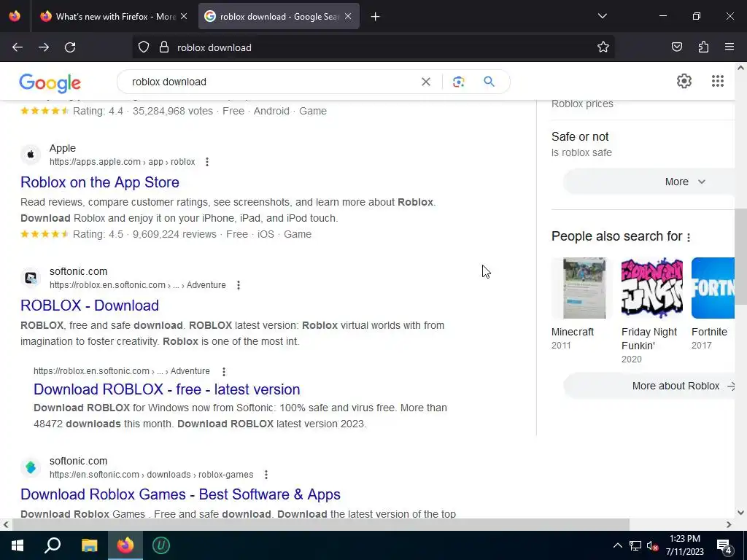Screen dimensions: 747x560
Task: Open ROBLOX - Download link
Action: pyautogui.click(x=90, y=306)
